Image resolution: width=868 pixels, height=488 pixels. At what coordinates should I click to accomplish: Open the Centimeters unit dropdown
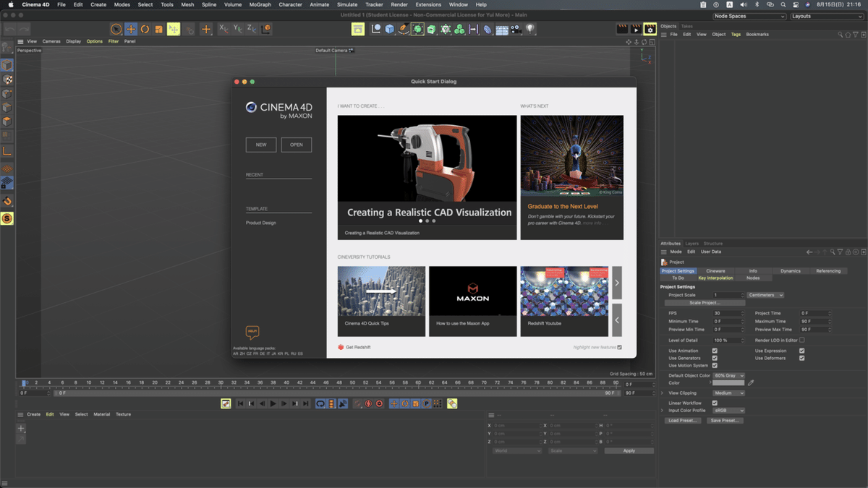[765, 295]
